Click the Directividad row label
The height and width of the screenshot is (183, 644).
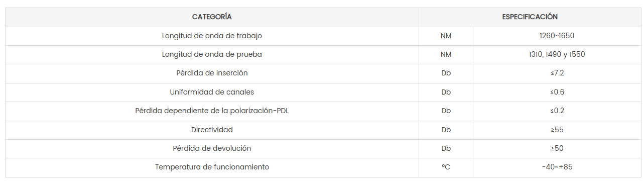pos(212,130)
